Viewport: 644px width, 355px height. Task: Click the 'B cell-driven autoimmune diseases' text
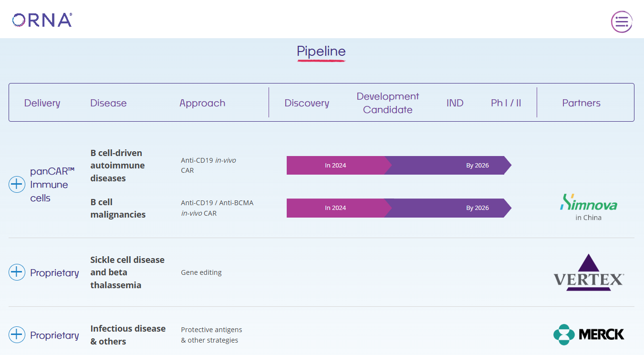click(x=117, y=166)
